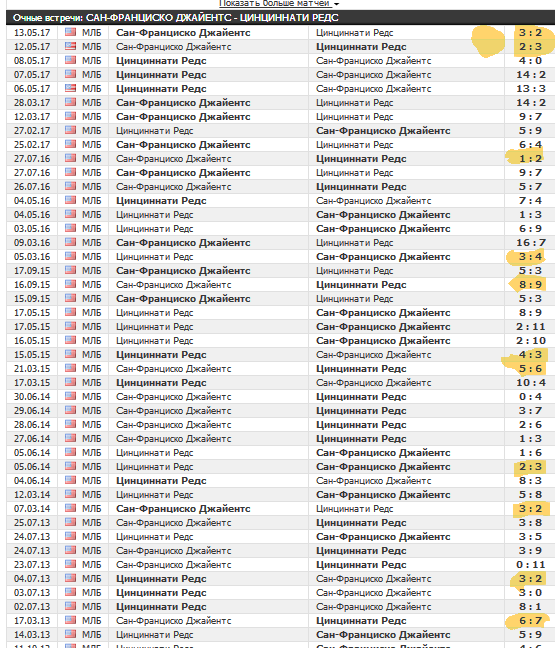The width and height of the screenshot is (555, 648).
Task: Select score 3 : 2 of 13.05.17 match
Action: point(531,33)
